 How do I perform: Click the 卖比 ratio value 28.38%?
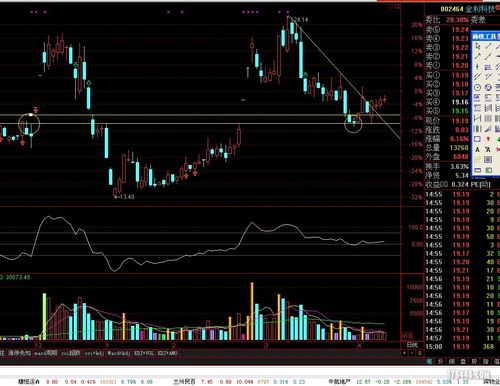(x=457, y=20)
